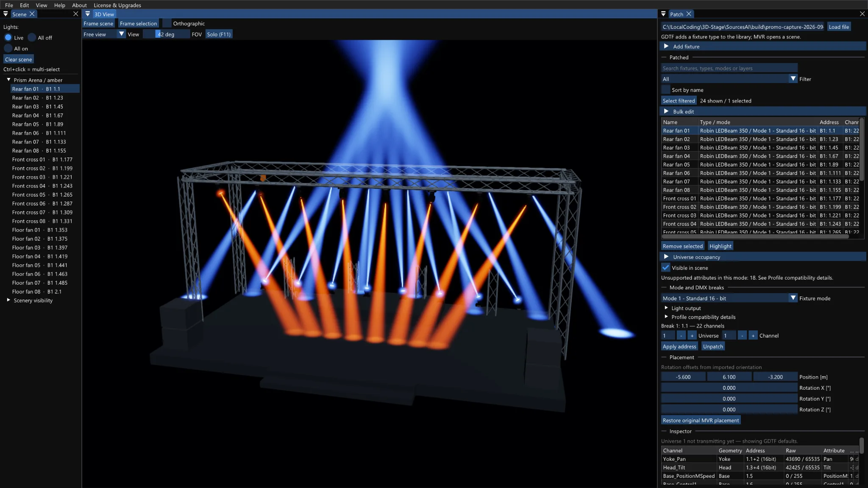The height and width of the screenshot is (488, 868).
Task: Select the Live lights radio button
Action: [x=8, y=38]
